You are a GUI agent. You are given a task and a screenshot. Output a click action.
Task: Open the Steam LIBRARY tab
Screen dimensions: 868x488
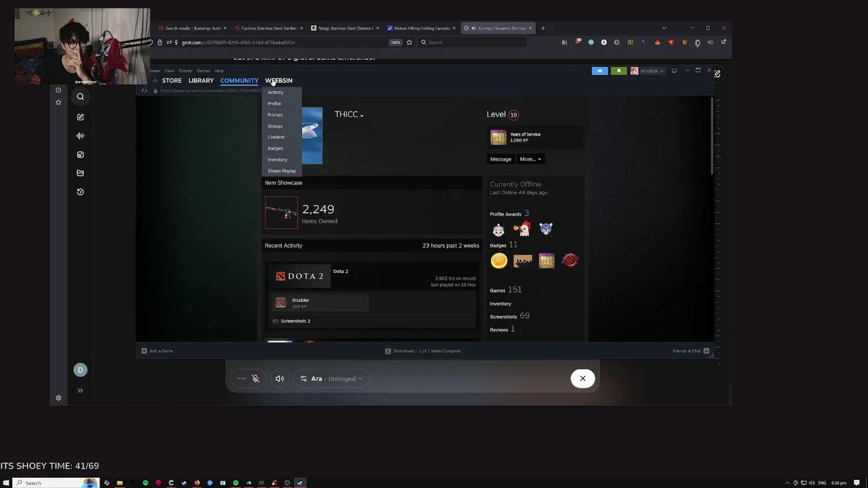201,81
